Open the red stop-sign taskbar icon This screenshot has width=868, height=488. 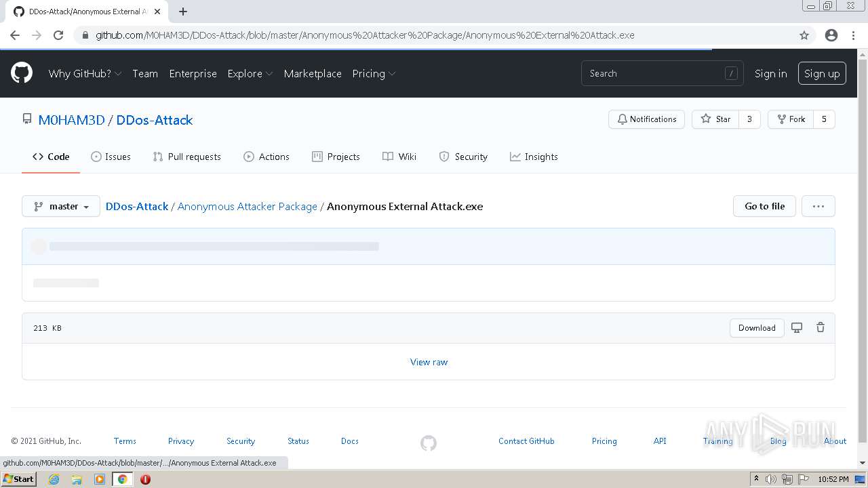point(145,479)
